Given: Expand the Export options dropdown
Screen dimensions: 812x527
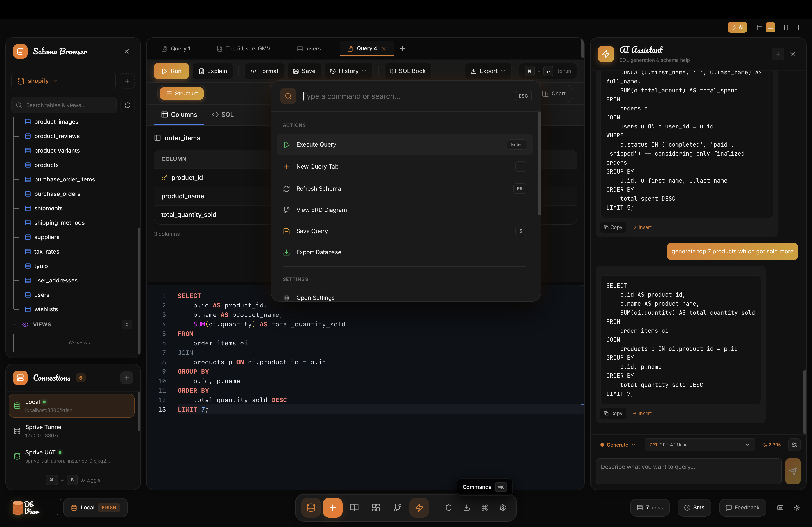Looking at the screenshot, I should pyautogui.click(x=488, y=71).
